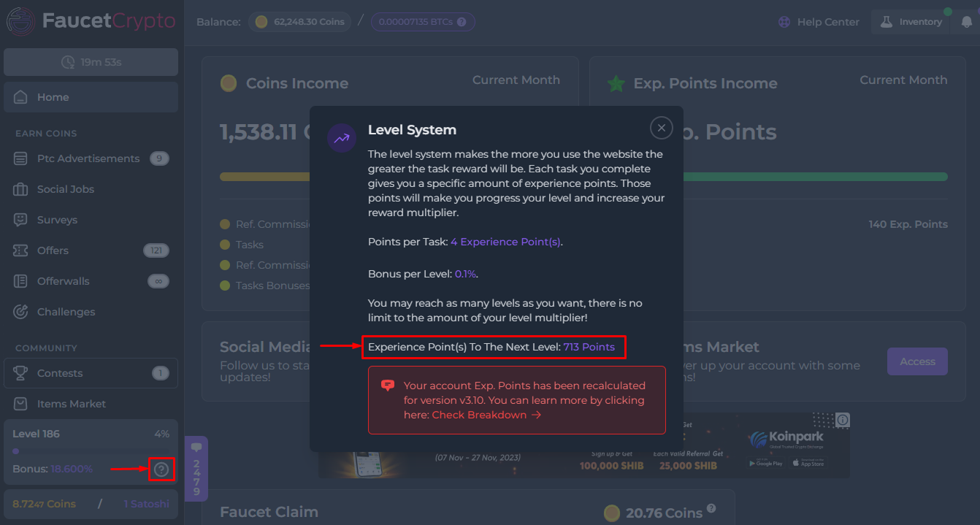The image size is (980, 525).
Task: Open Offerwalls from sidebar
Action: tap(91, 281)
